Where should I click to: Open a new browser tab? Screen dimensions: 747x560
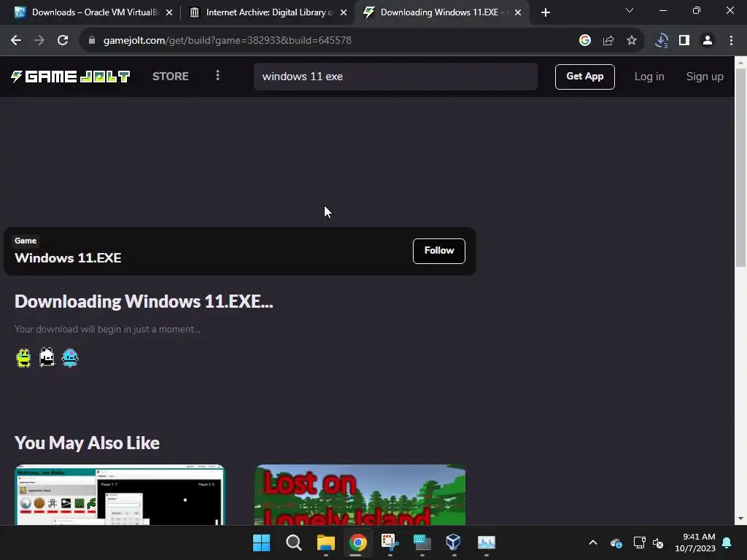(x=546, y=13)
